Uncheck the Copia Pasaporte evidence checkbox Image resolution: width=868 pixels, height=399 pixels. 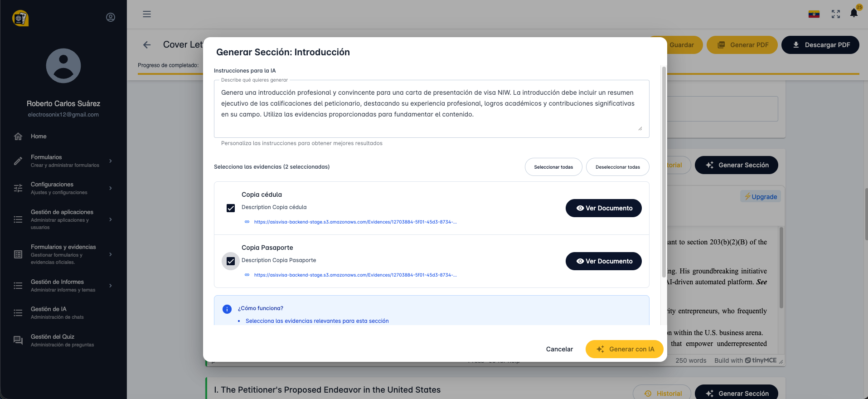tap(231, 261)
